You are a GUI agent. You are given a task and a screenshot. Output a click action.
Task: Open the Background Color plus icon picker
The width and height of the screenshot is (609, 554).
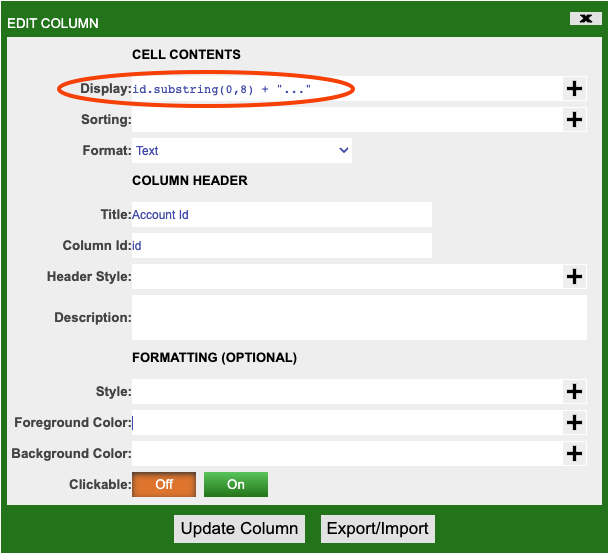click(x=574, y=454)
